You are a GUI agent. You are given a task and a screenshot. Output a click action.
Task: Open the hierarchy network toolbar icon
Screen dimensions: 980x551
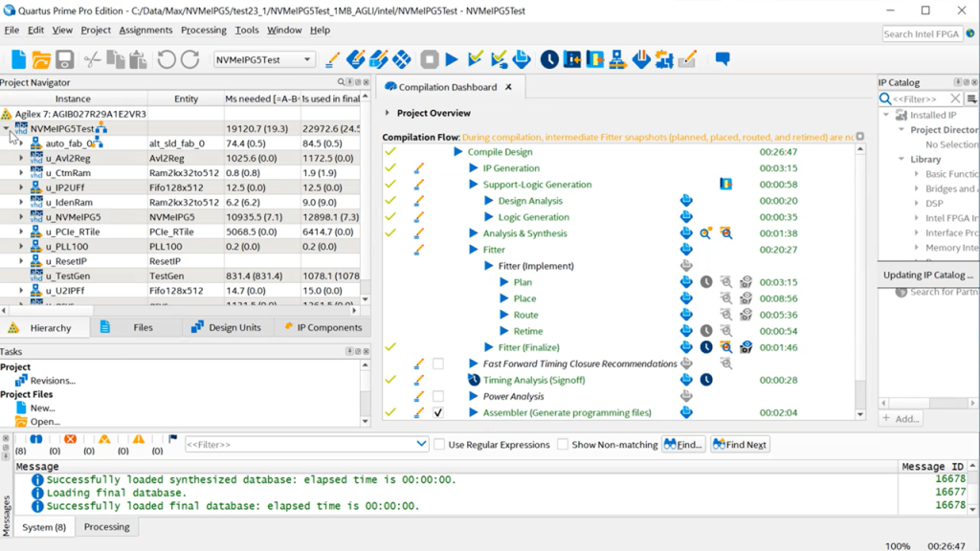(617, 59)
